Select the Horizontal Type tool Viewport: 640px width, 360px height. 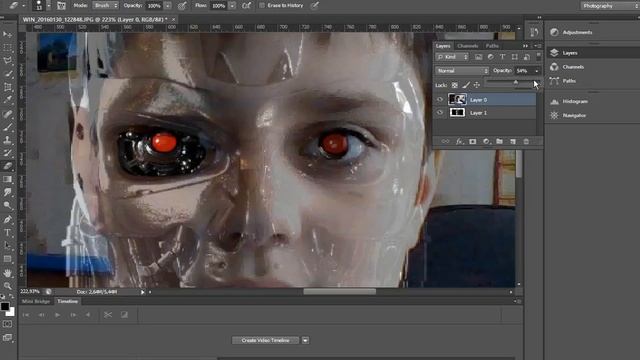point(7,233)
